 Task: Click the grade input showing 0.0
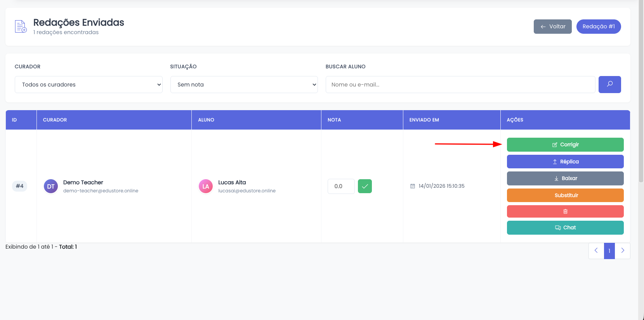(x=341, y=186)
